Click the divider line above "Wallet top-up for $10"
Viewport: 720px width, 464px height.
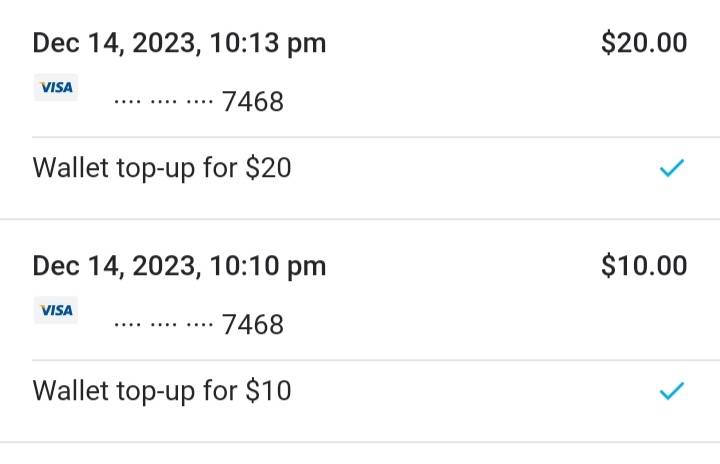360,360
